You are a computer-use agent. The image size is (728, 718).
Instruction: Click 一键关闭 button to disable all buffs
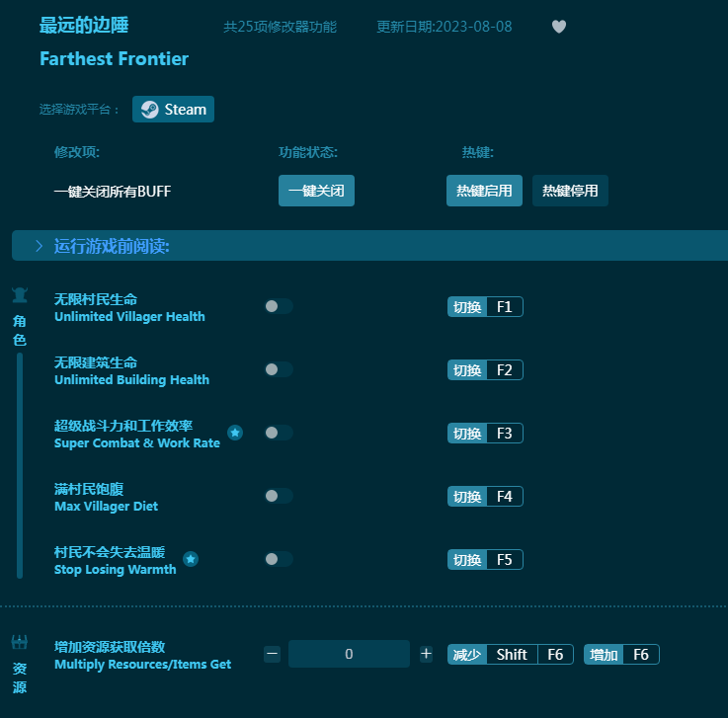[x=316, y=191]
